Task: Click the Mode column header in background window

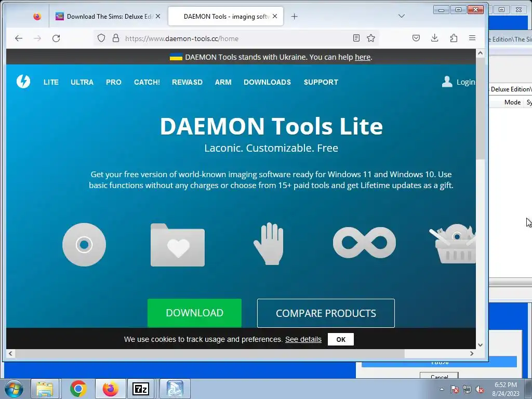Action: click(x=512, y=102)
